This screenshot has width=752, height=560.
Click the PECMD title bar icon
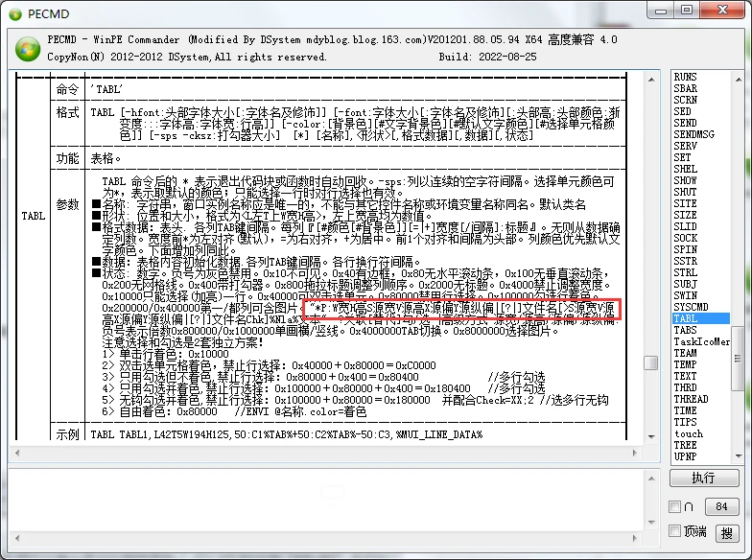tap(15, 14)
